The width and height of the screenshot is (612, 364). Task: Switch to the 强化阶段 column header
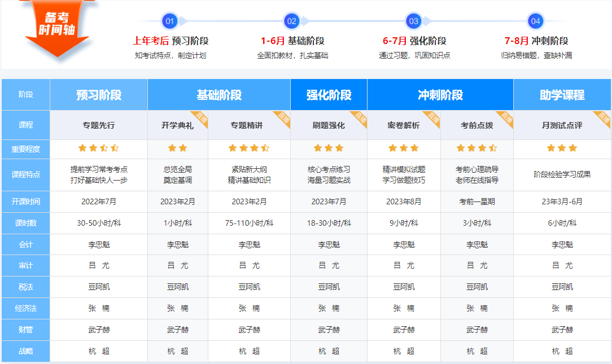tap(329, 94)
